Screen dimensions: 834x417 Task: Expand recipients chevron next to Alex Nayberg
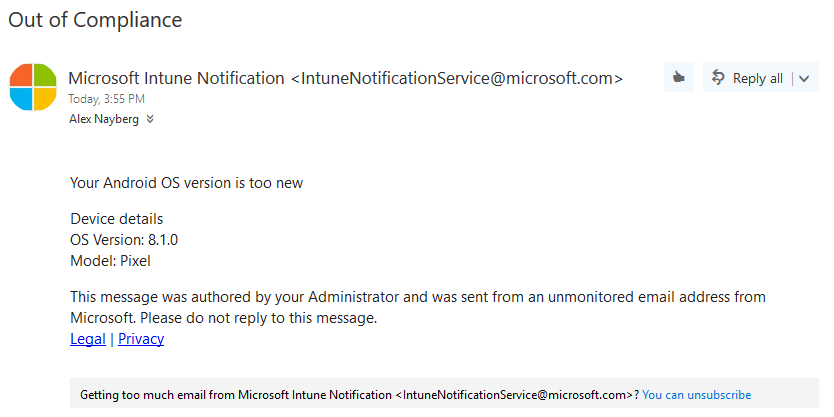click(150, 120)
